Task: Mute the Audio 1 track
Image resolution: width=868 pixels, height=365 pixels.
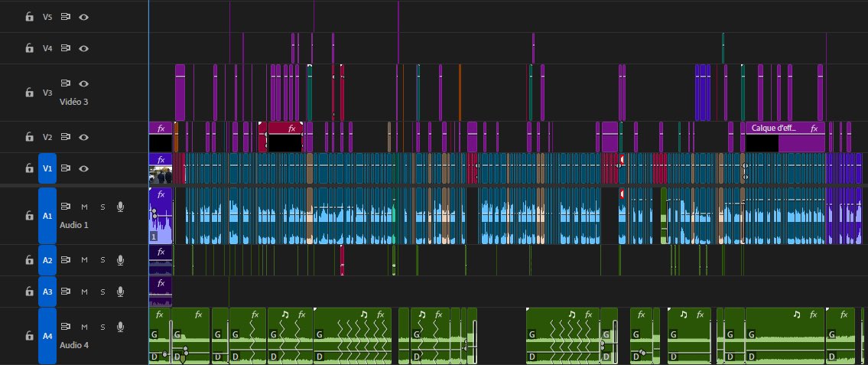Action: pyautogui.click(x=85, y=207)
